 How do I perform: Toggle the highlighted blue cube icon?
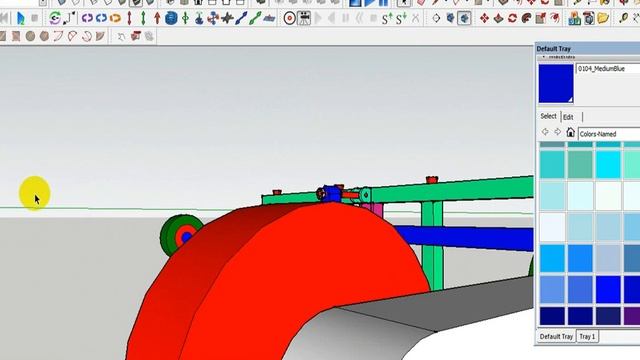464,18
